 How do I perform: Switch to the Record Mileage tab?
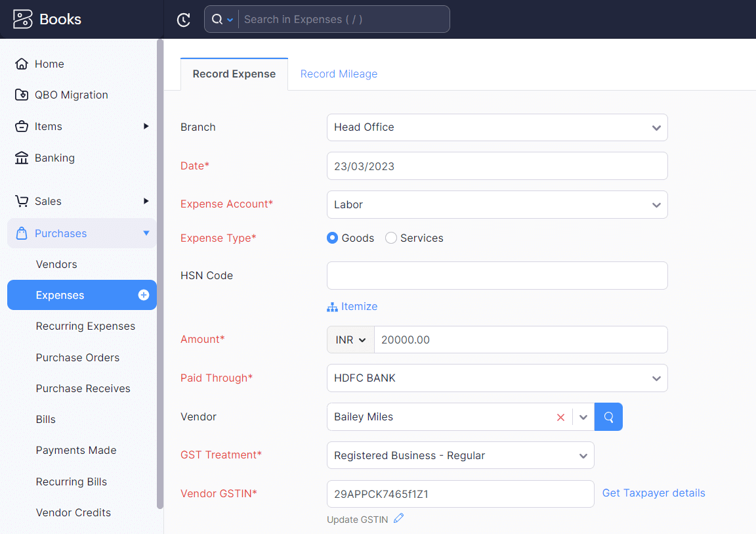point(339,74)
